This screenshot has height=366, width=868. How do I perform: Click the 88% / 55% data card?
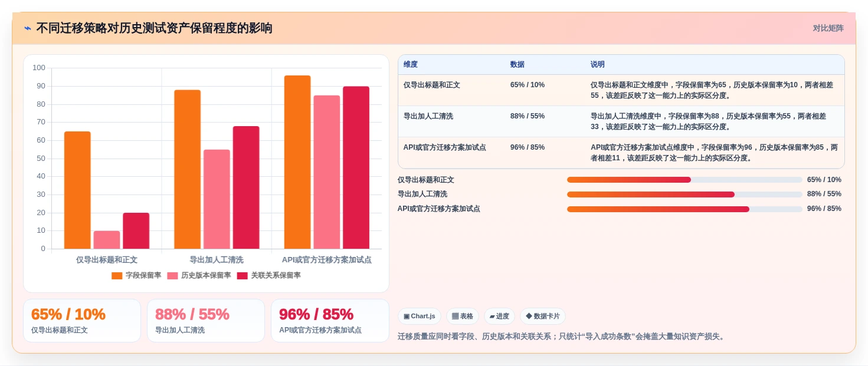click(206, 321)
